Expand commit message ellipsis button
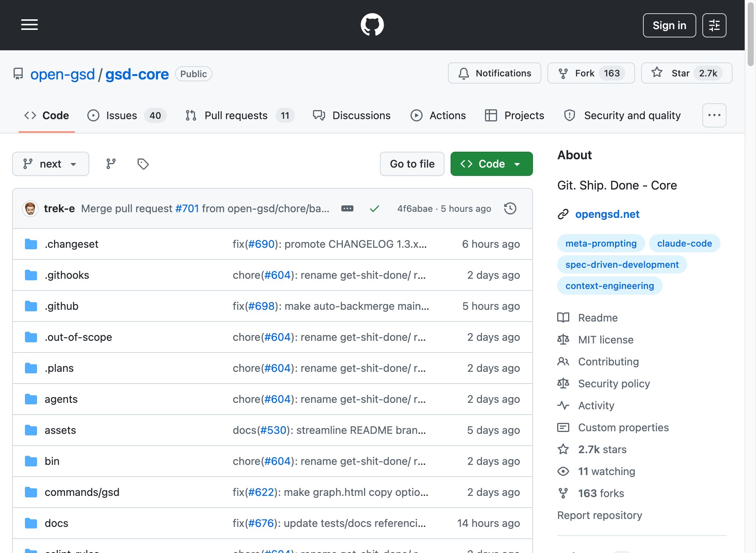 pos(347,208)
